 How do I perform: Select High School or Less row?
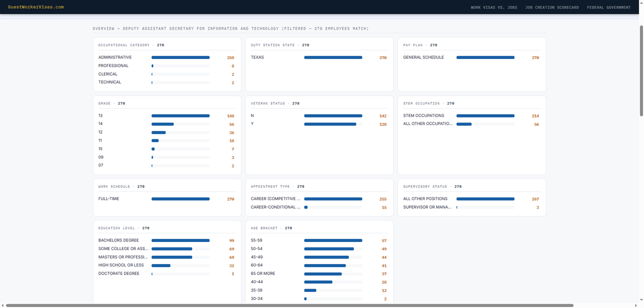[x=167, y=266]
